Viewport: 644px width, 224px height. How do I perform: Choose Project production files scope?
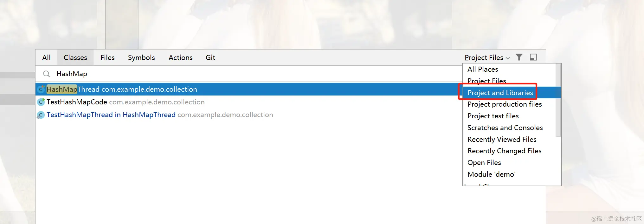pyautogui.click(x=510, y=104)
